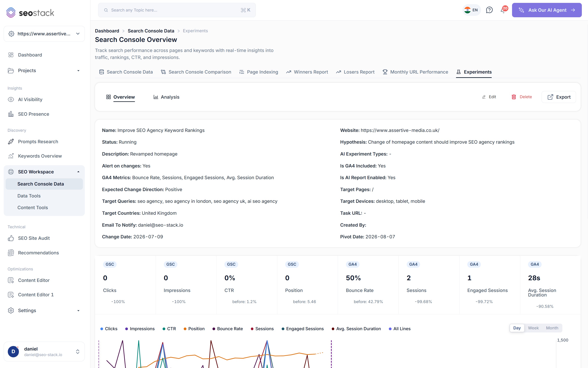Click the Search Console Comparison compare icon

point(163,72)
